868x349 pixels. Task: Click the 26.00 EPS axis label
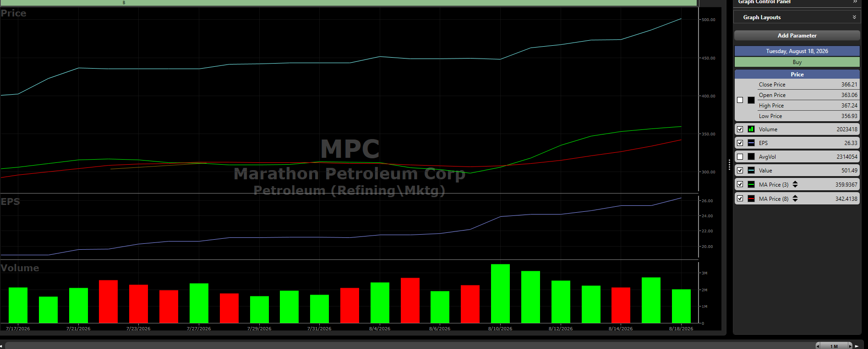707,201
